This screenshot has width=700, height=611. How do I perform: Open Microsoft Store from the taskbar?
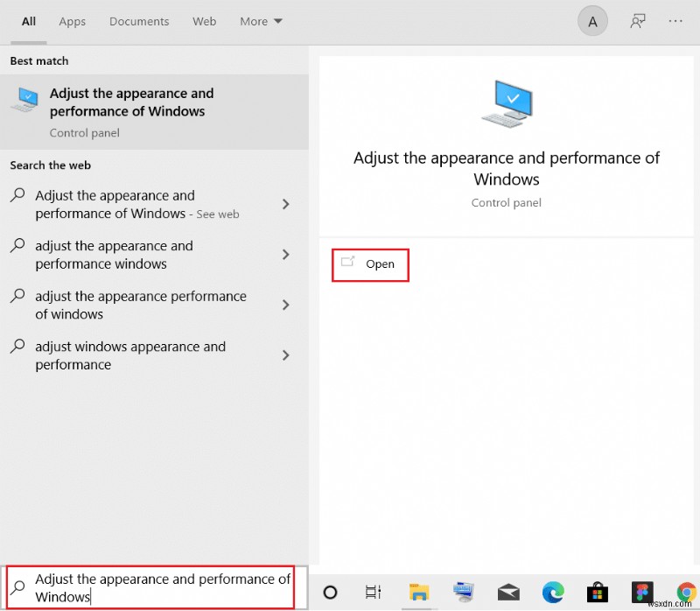pos(598,592)
